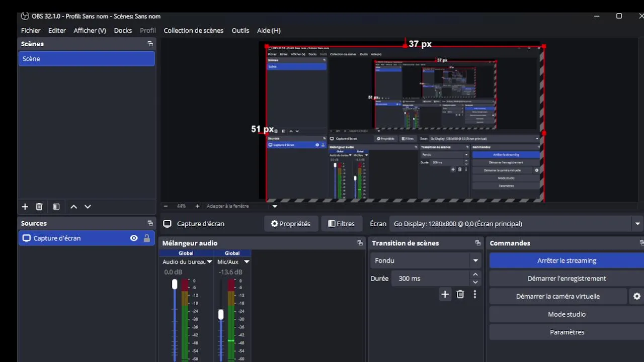The height and width of the screenshot is (362, 644).
Task: Delete selected scene with trash icon
Action: click(x=39, y=207)
